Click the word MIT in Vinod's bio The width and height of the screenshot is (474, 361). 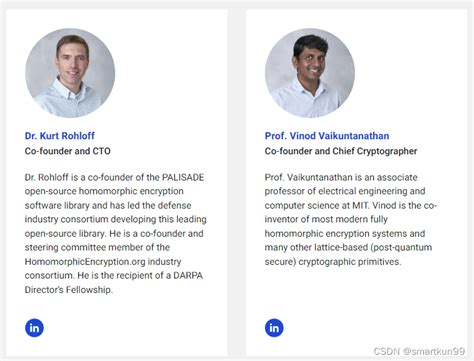[360, 205]
